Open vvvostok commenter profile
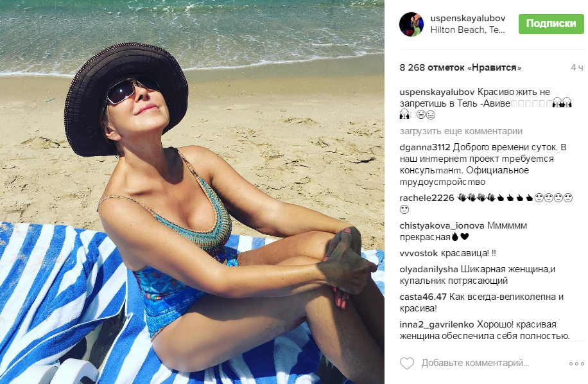Screen dimensions: 588x384 click(x=419, y=253)
